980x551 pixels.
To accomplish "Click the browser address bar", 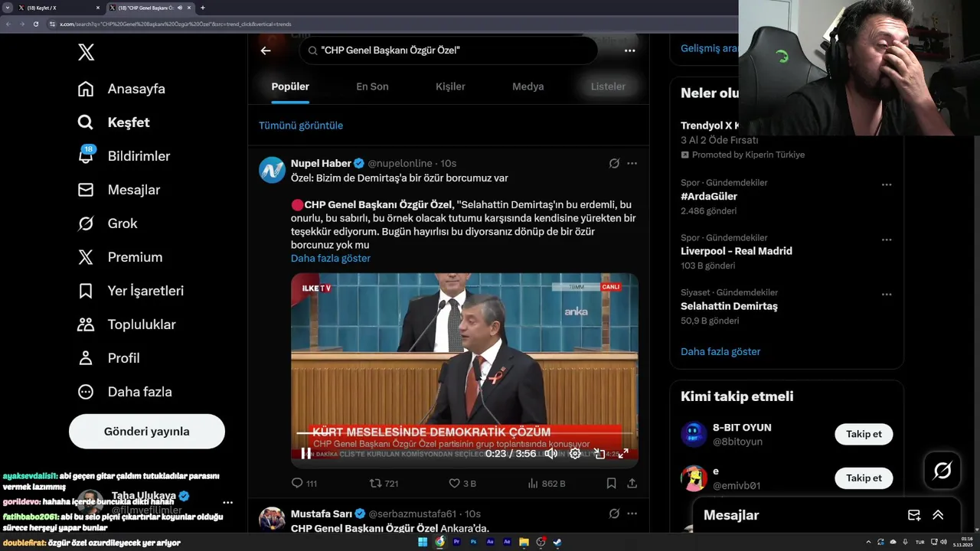I will click(x=390, y=24).
